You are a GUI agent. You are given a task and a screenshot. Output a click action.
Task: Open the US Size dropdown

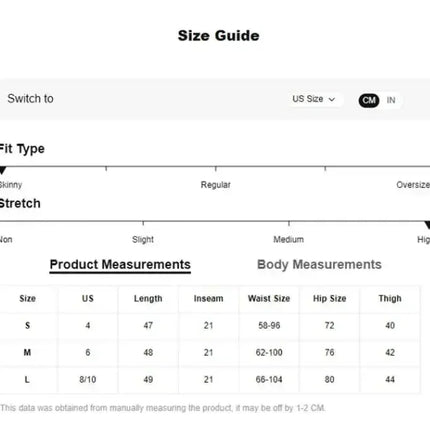click(x=315, y=99)
